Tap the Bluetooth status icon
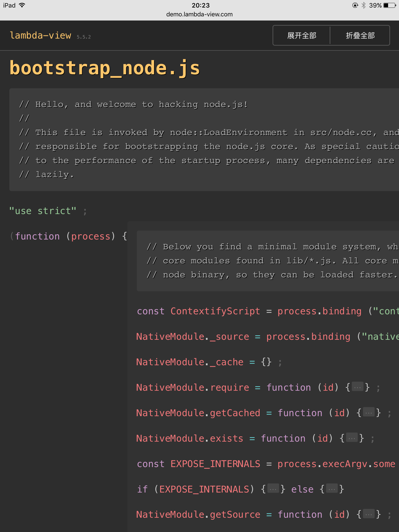Image resolution: width=399 pixels, height=532 pixels. (x=364, y=5)
